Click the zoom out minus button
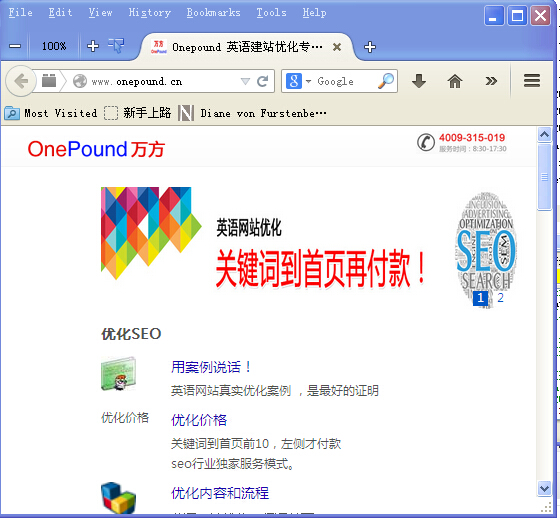 [15, 46]
